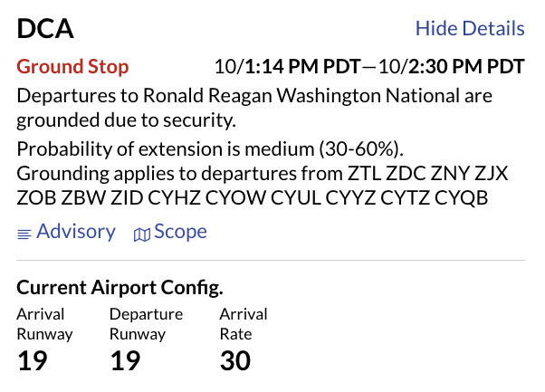Click the Hide Details link
Viewport: 545px width, 392px height.
point(469,28)
